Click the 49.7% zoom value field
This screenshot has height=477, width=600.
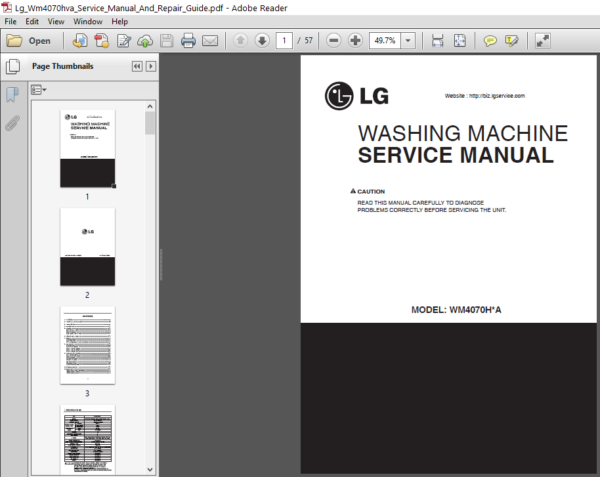[385, 40]
